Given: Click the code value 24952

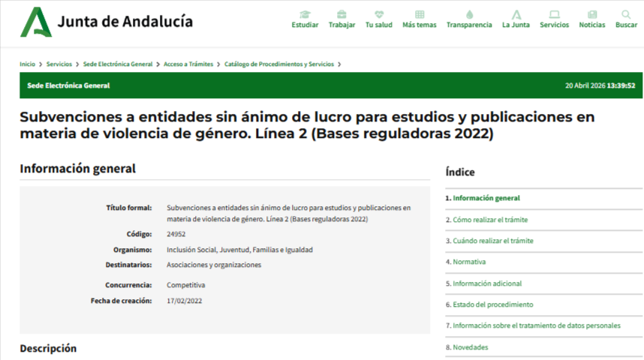Looking at the screenshot, I should (176, 234).
